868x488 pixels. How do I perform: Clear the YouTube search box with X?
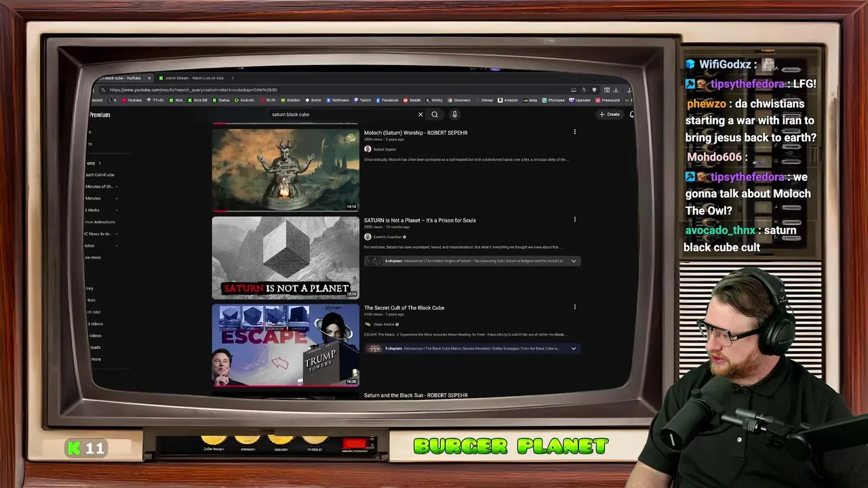click(x=420, y=115)
